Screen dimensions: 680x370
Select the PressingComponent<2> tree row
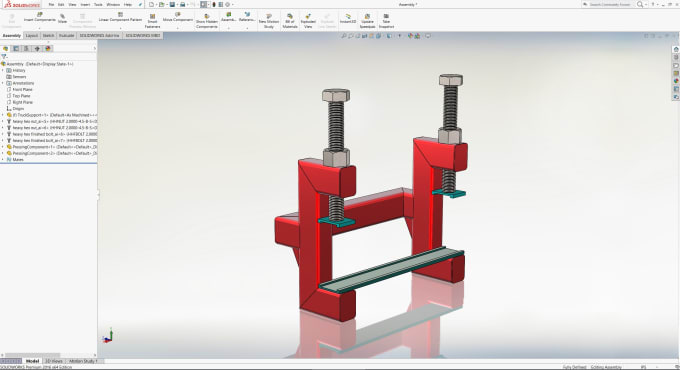[52, 153]
